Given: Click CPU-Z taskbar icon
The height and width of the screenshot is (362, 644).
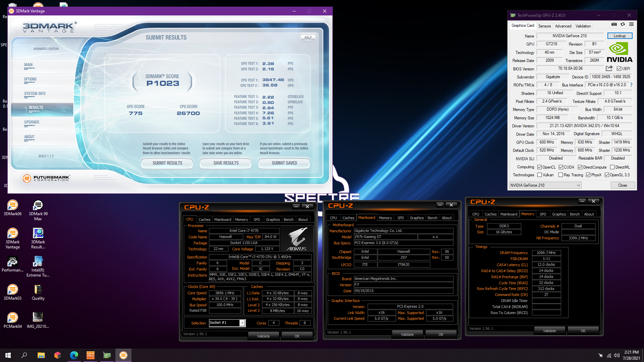Looking at the screenshot, I should coord(91,355).
